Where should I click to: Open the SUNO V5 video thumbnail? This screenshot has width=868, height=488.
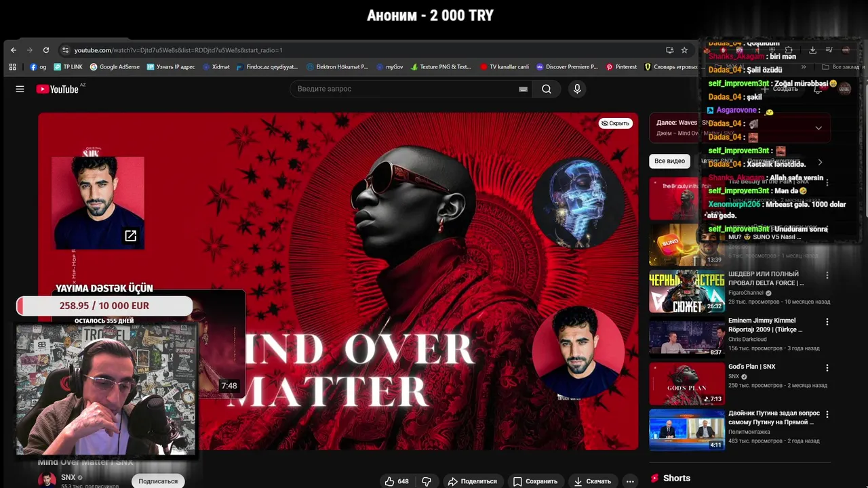tap(687, 245)
